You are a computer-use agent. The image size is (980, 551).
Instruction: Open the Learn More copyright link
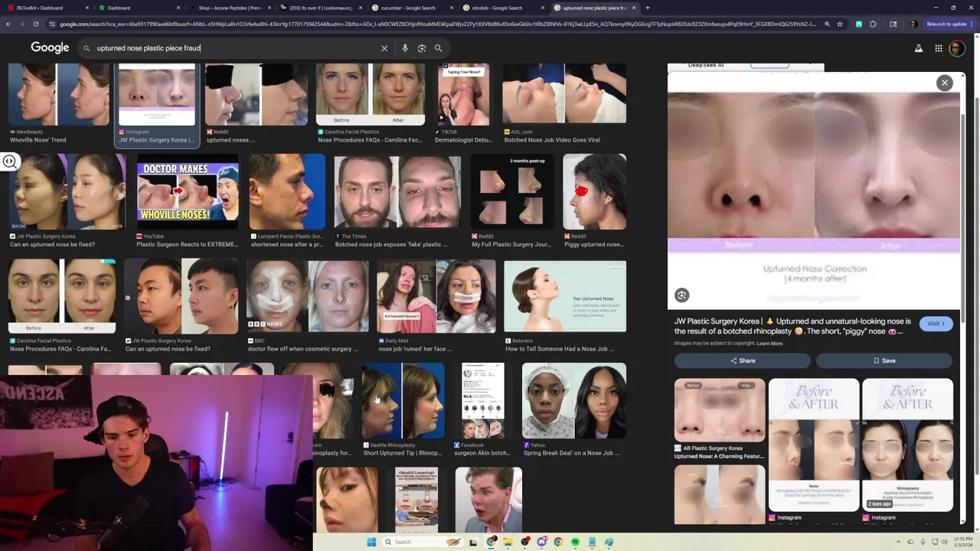point(769,344)
